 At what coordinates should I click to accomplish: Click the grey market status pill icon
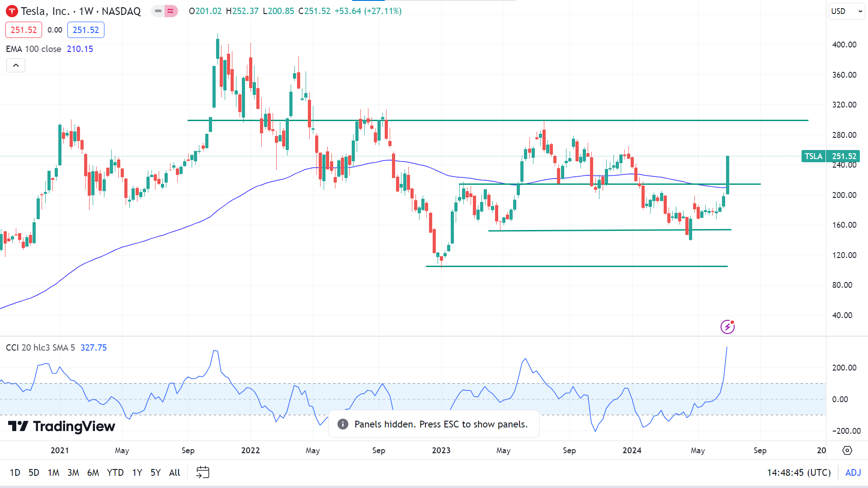[158, 11]
